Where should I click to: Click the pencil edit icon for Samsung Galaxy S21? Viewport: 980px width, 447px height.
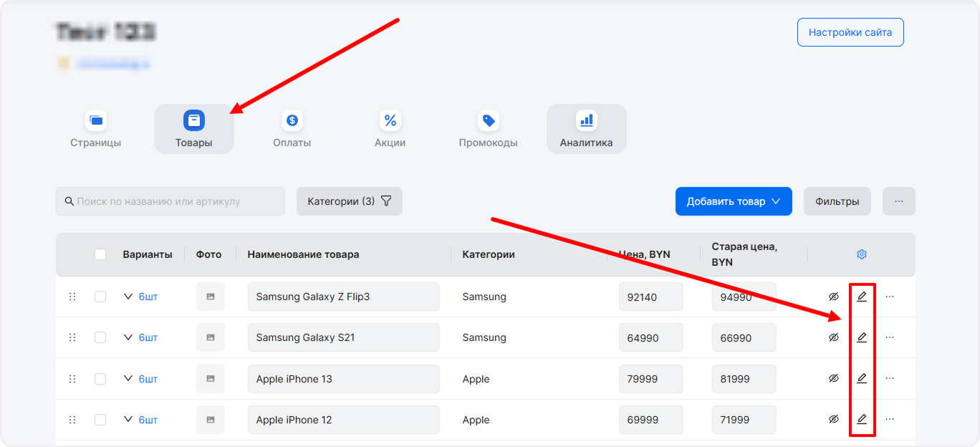pyautogui.click(x=862, y=337)
